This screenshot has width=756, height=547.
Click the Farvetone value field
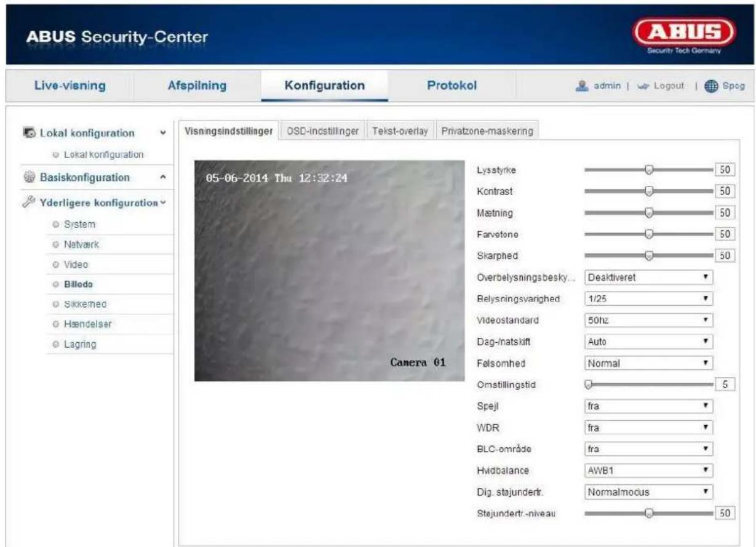pyautogui.click(x=725, y=234)
